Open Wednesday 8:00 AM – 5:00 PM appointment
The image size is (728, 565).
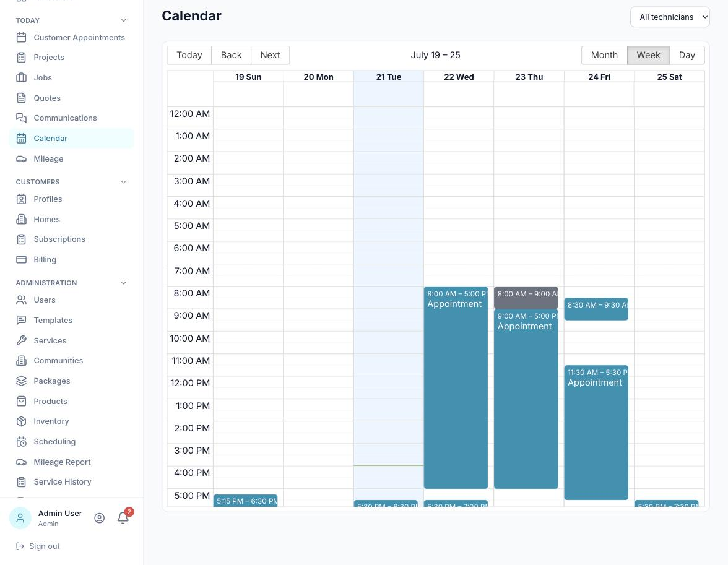tap(456, 387)
